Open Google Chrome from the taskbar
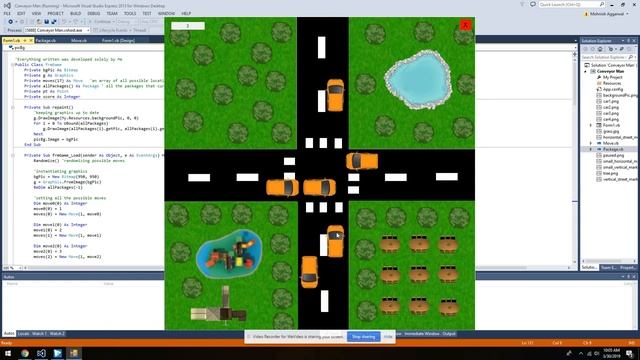The height and width of the screenshot is (360, 640). (25, 353)
